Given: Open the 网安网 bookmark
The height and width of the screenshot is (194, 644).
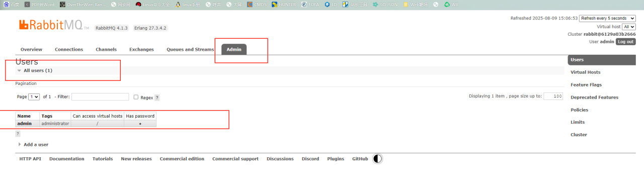Looking at the screenshot, I should pyautogui.click(x=121, y=4).
